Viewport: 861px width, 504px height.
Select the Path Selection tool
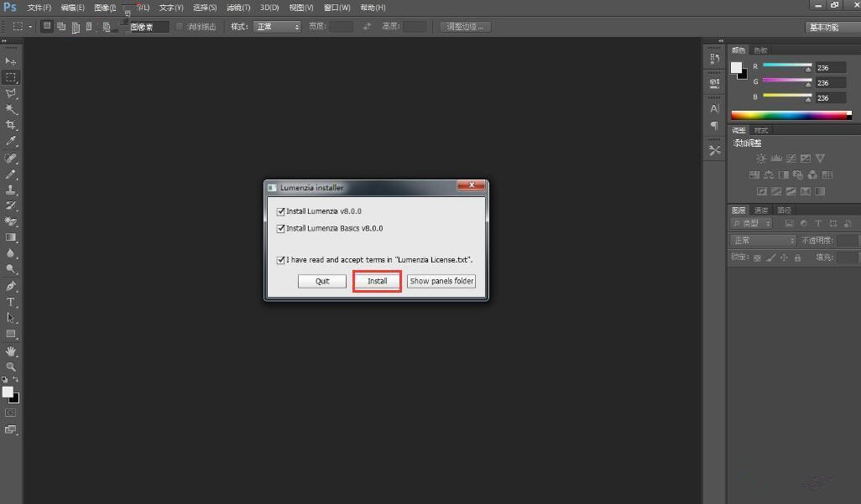click(10, 318)
